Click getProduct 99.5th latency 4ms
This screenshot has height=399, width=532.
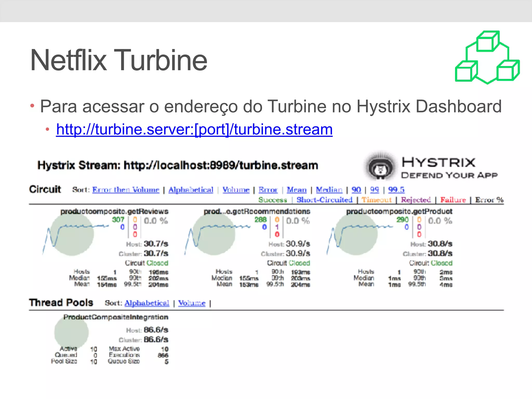446,285
